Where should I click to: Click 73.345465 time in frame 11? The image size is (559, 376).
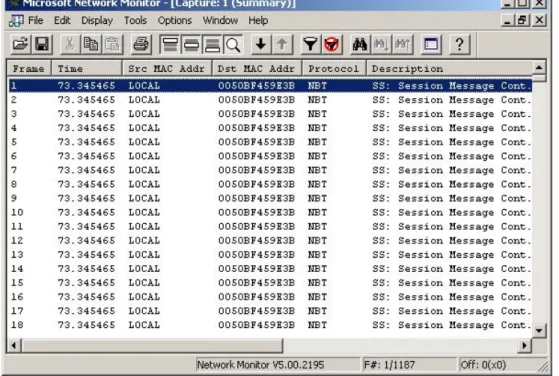point(86,226)
